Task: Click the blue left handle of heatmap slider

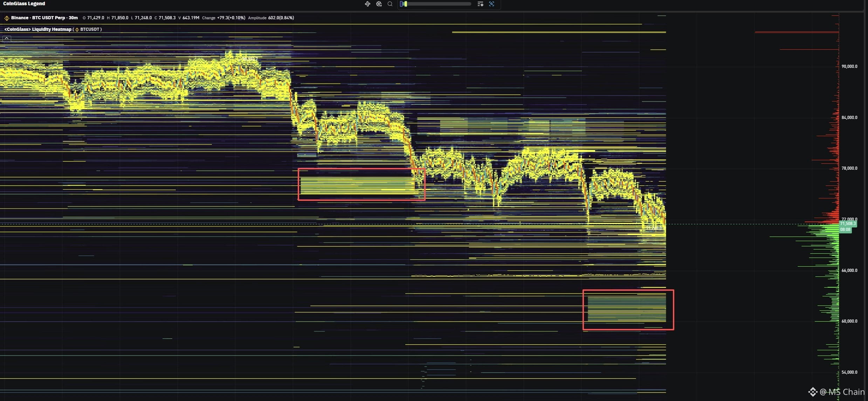Action: pos(401,4)
